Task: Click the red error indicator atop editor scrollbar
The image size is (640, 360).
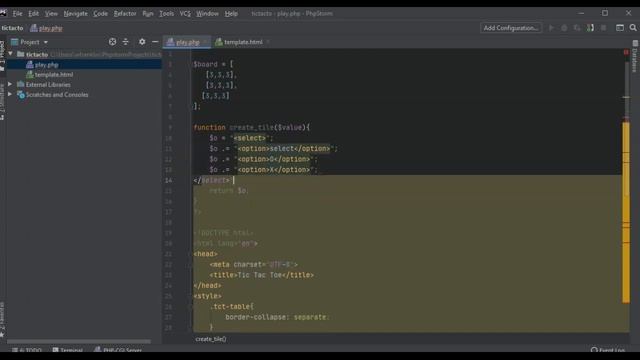Action: coord(626,52)
